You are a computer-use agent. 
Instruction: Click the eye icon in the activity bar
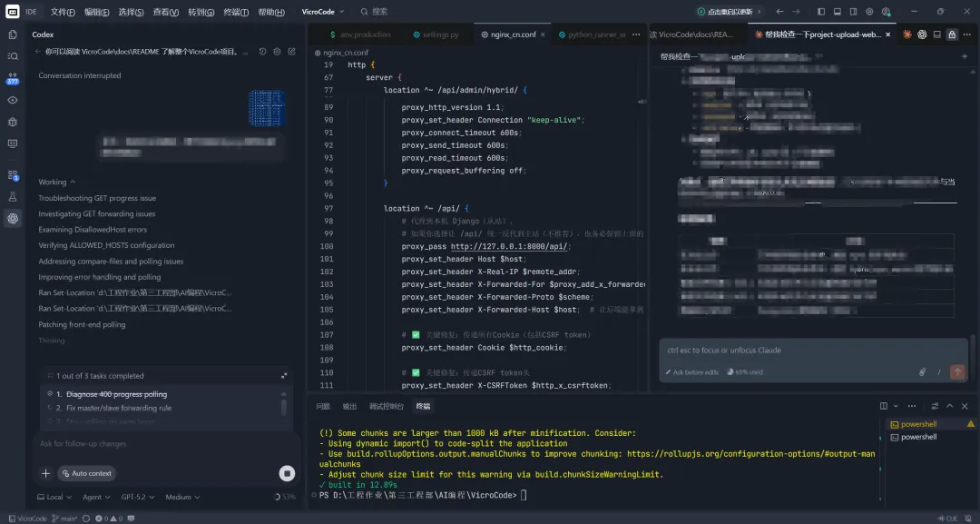[13, 100]
